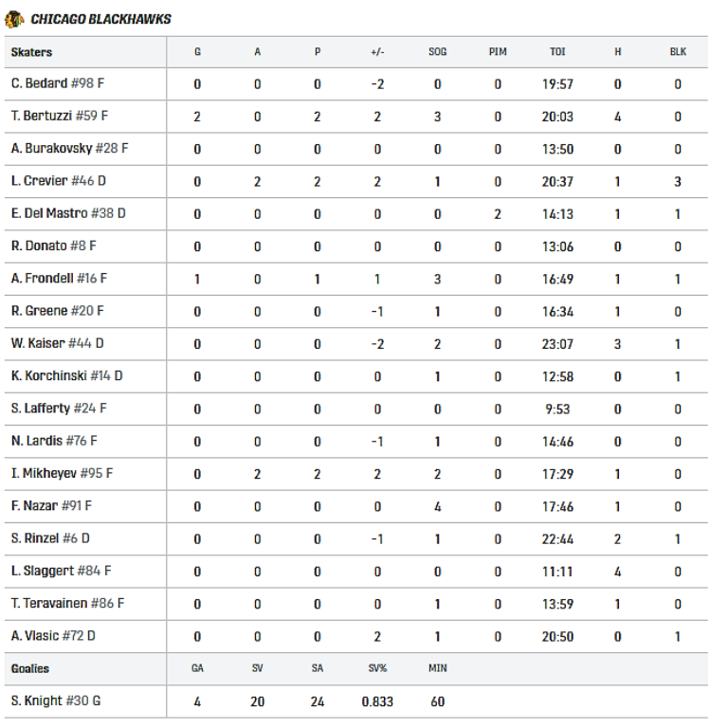This screenshot has width=710, height=728.
Task: Click W. Kaiser #44 player name
Action: [x=58, y=343]
